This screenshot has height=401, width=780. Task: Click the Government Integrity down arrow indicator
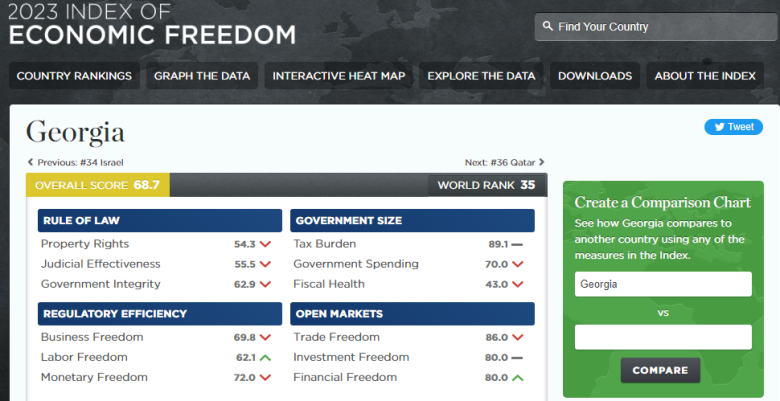[265, 284]
